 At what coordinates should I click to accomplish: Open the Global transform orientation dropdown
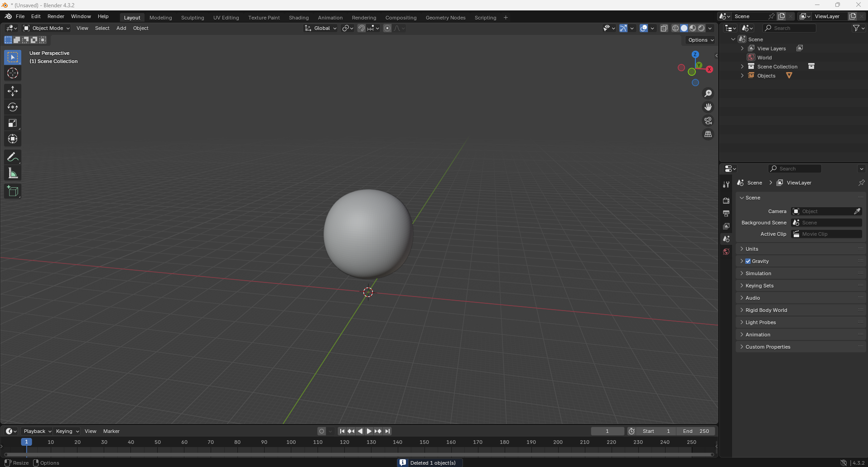pyautogui.click(x=320, y=28)
